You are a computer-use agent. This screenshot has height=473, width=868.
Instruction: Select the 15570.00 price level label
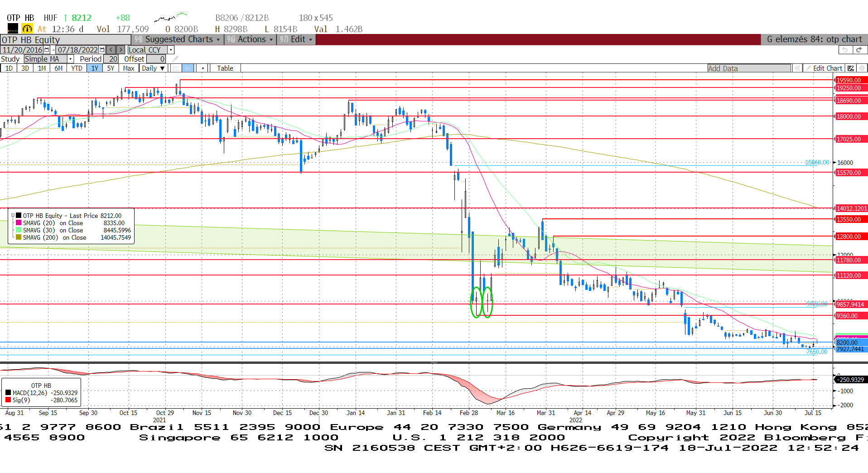pos(851,173)
